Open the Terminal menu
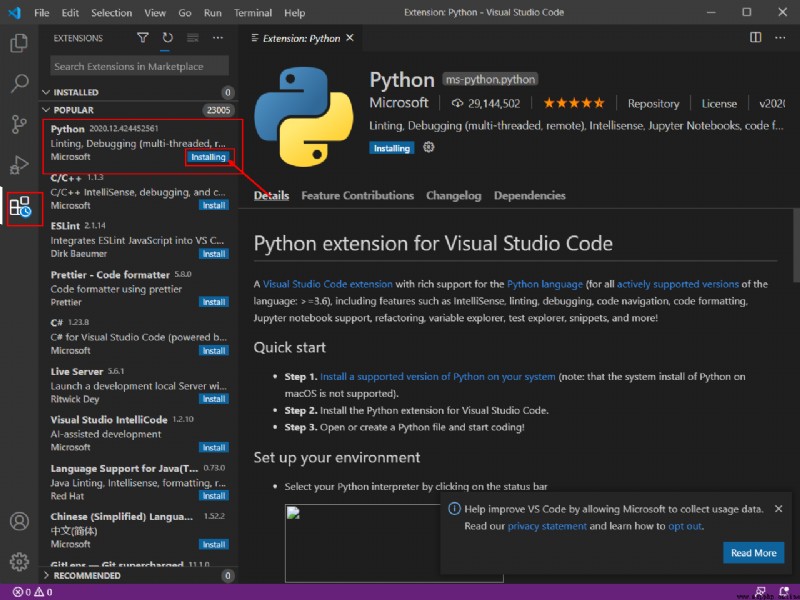 tap(253, 13)
